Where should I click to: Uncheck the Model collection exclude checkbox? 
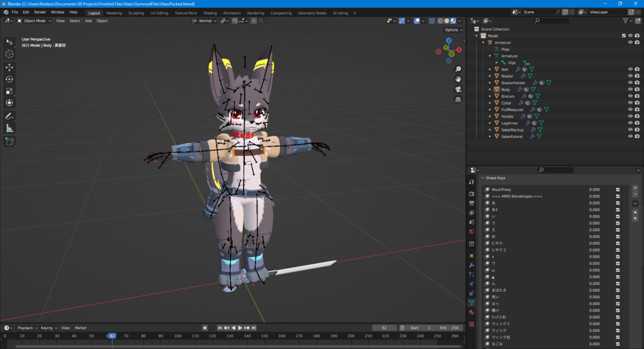click(x=623, y=36)
